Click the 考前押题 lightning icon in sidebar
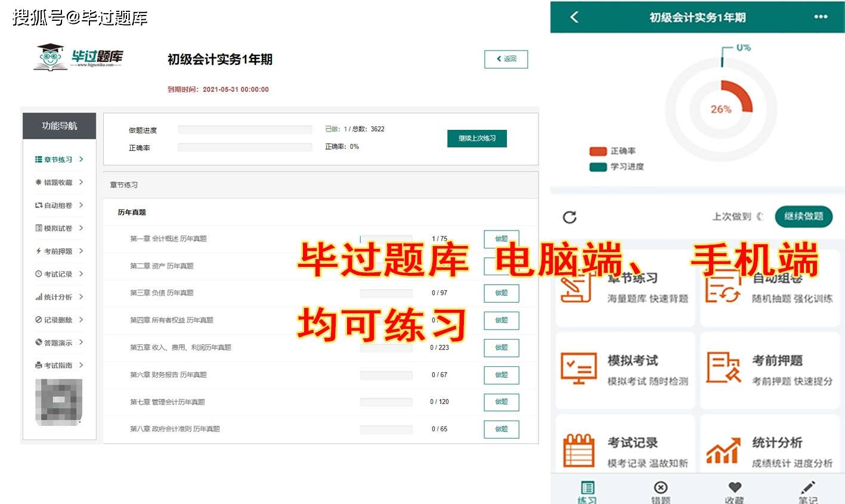Viewport: 845px width, 504px height. click(x=39, y=251)
